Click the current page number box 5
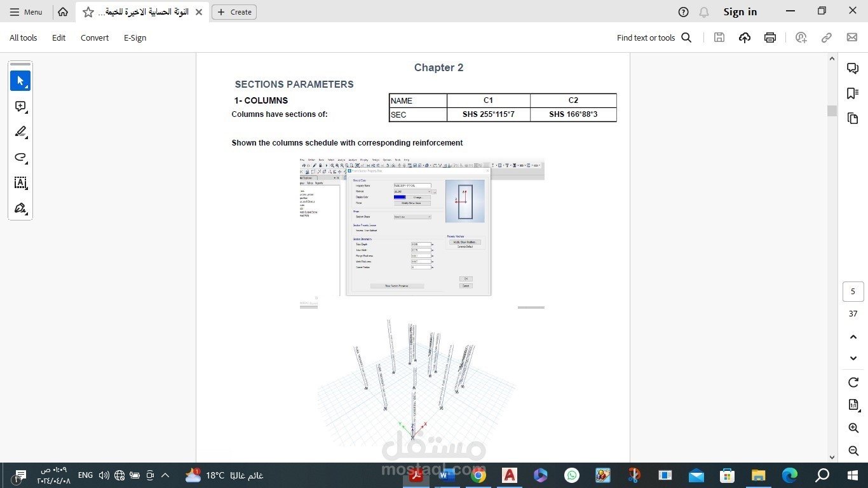This screenshot has height=488, width=868. point(853,292)
